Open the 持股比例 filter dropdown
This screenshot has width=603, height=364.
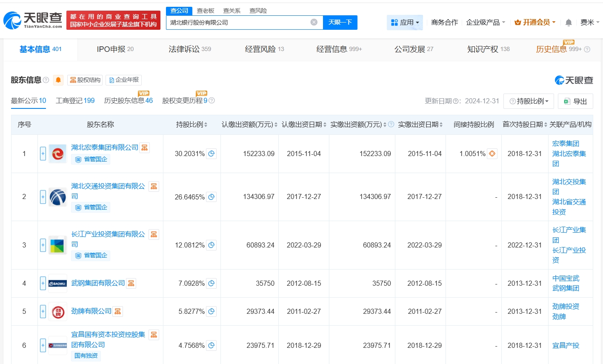pyautogui.click(x=529, y=101)
